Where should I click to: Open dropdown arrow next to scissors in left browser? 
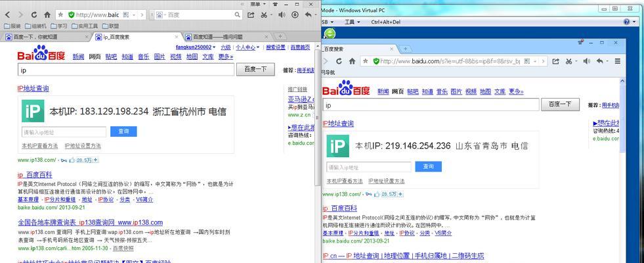[272, 15]
